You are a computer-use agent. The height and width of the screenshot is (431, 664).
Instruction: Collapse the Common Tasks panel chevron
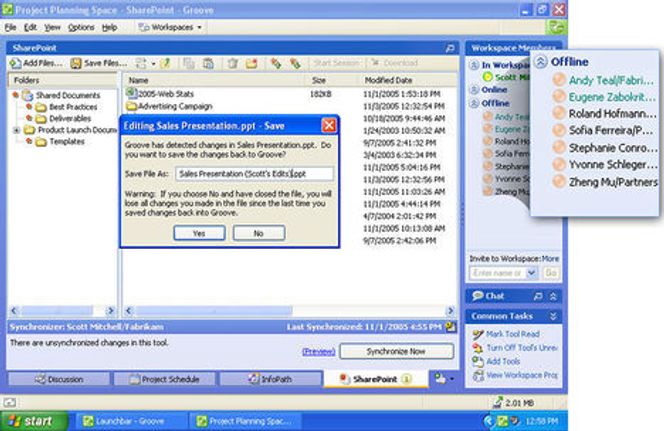(553, 316)
